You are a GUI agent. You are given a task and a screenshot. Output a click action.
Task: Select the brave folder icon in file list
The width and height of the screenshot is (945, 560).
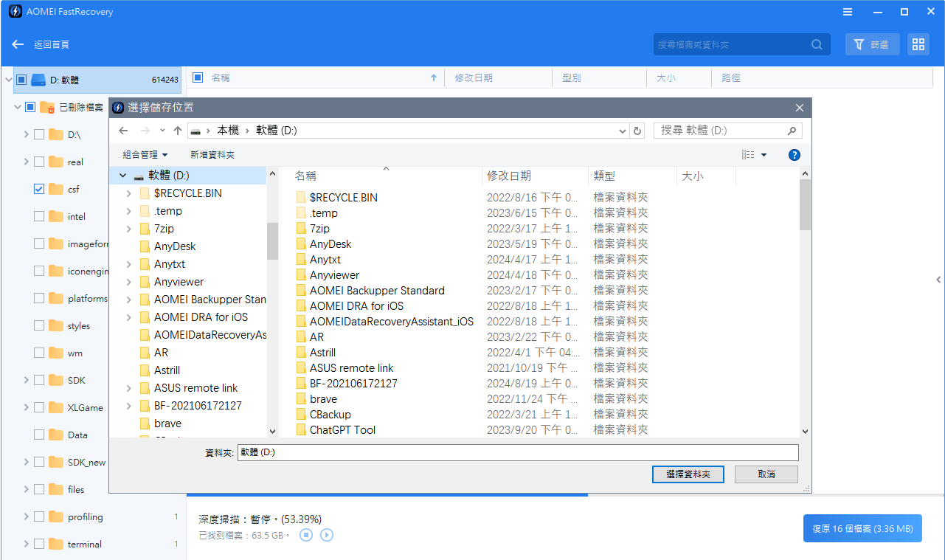click(x=301, y=399)
